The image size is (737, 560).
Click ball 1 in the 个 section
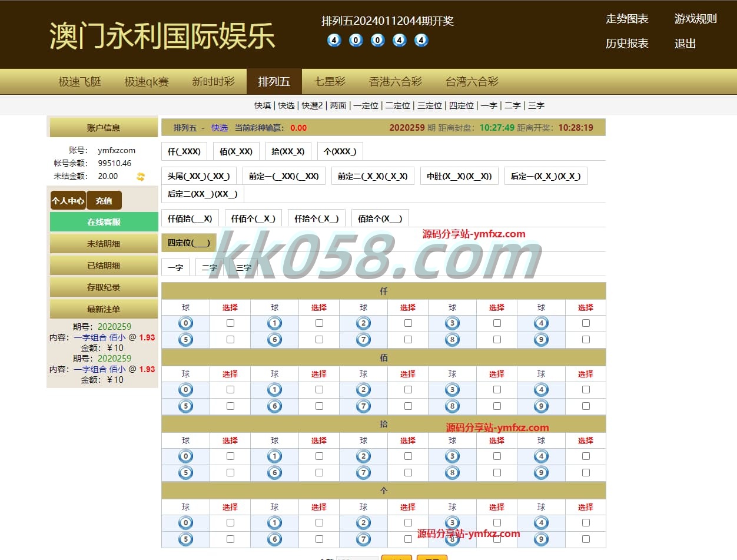tap(274, 523)
